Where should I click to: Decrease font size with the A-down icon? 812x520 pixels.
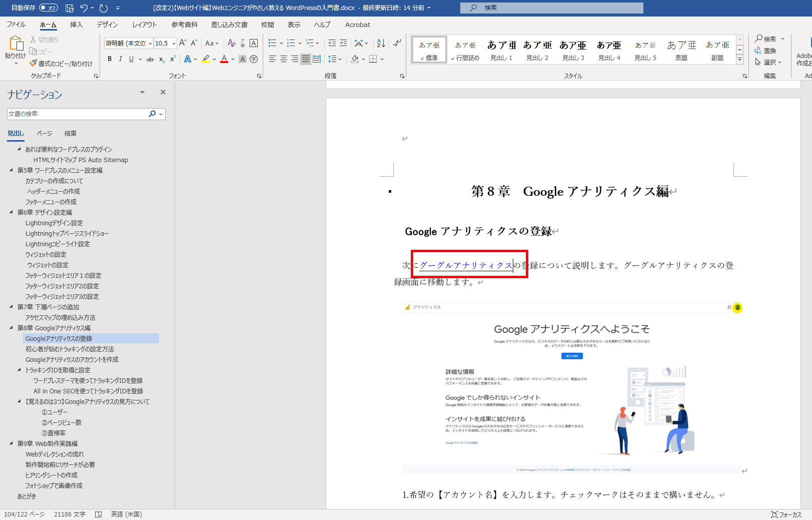pos(194,44)
